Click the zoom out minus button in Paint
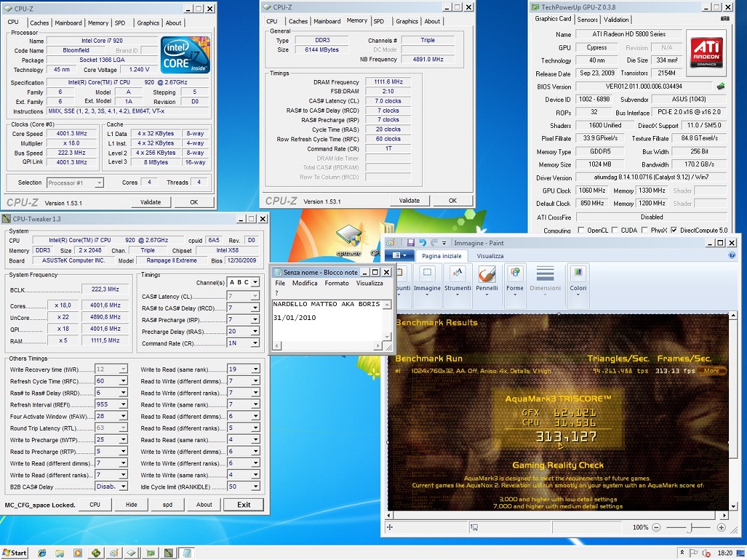Image resolution: width=747 pixels, height=560 pixels. 656,527
